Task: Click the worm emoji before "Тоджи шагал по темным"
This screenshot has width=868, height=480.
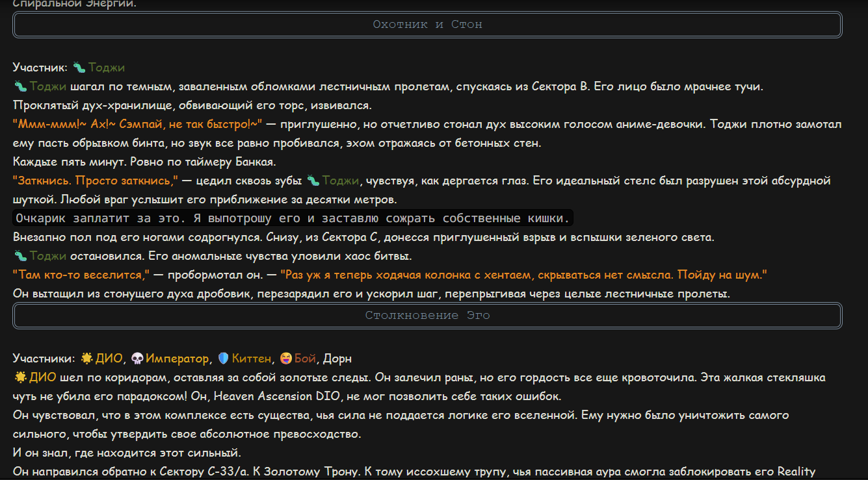Action: tap(20, 86)
